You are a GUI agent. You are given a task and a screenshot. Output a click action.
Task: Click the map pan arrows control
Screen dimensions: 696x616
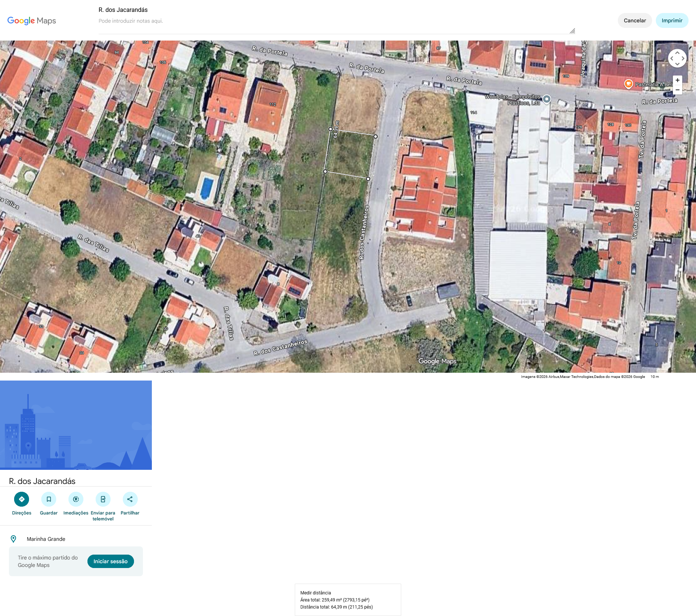pyautogui.click(x=677, y=58)
